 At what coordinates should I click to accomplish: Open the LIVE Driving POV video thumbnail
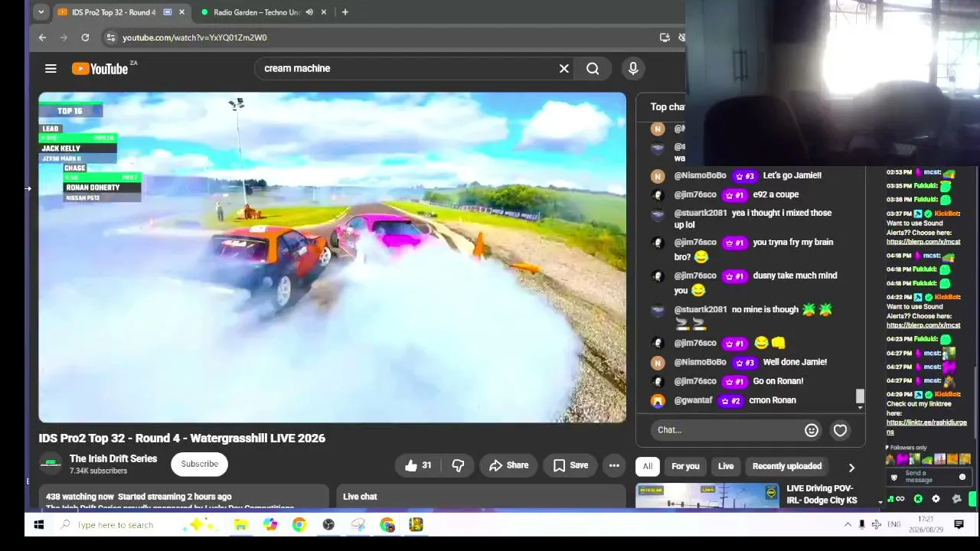tap(707, 495)
